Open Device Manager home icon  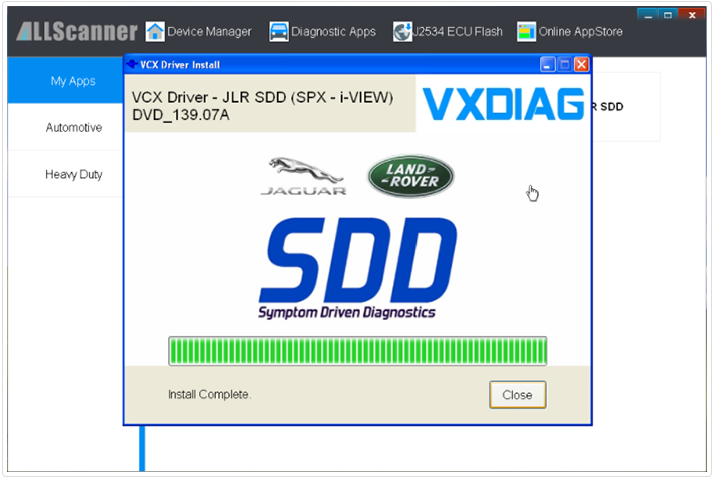155,32
